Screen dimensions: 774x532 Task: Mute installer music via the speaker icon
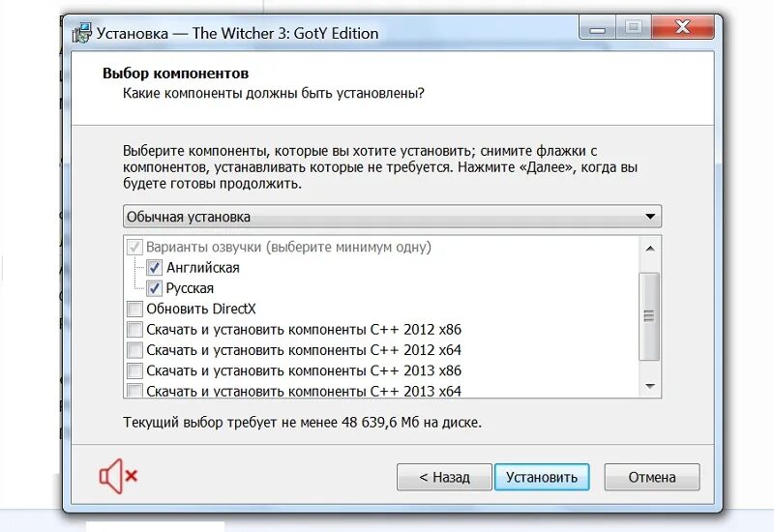(118, 476)
